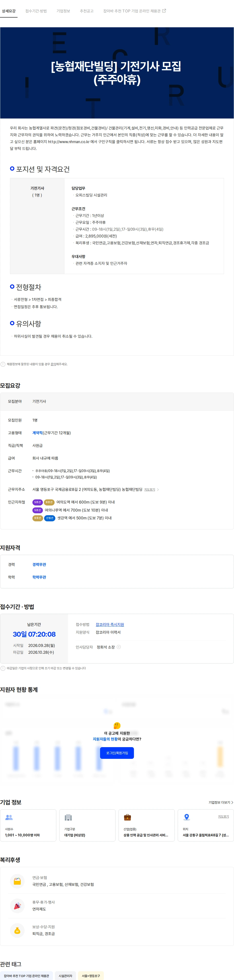Click info icon beside 채용정보에 잘못된 내용 notice

(3, 364)
